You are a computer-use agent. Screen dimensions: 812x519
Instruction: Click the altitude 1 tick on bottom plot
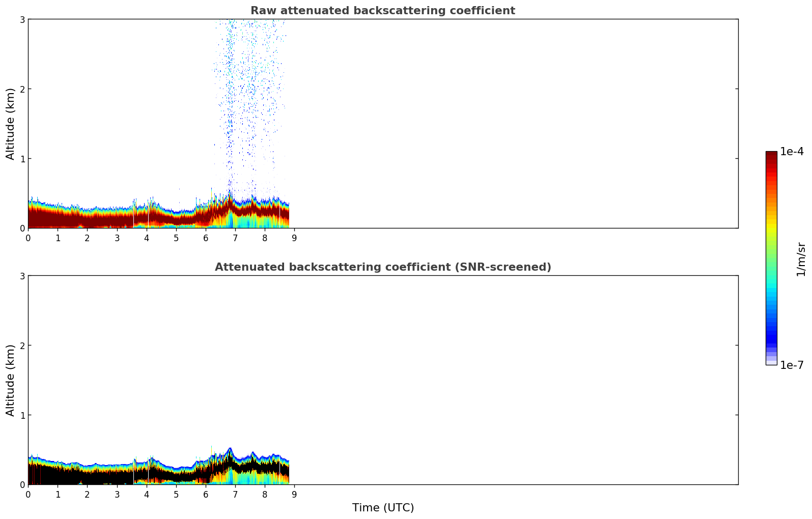[22, 415]
